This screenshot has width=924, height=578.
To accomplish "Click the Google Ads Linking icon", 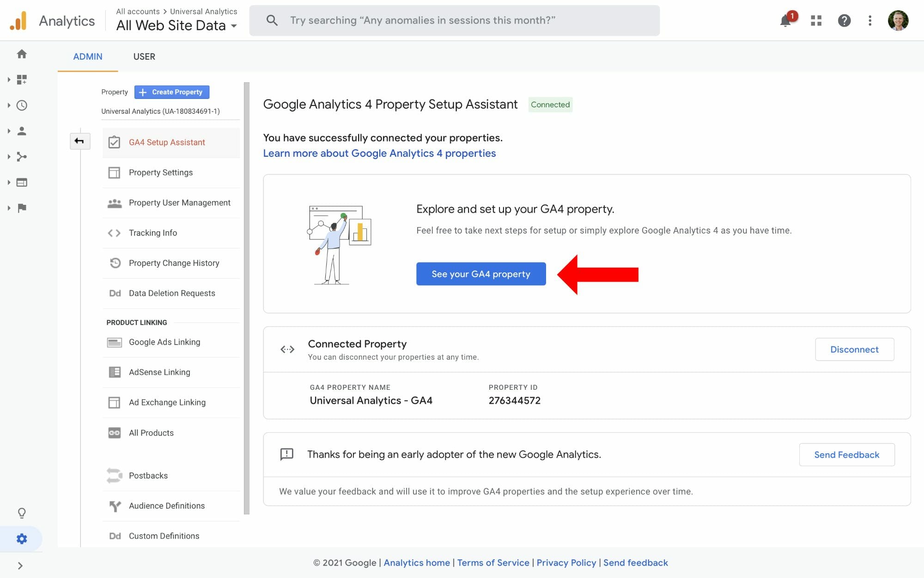I will point(115,342).
